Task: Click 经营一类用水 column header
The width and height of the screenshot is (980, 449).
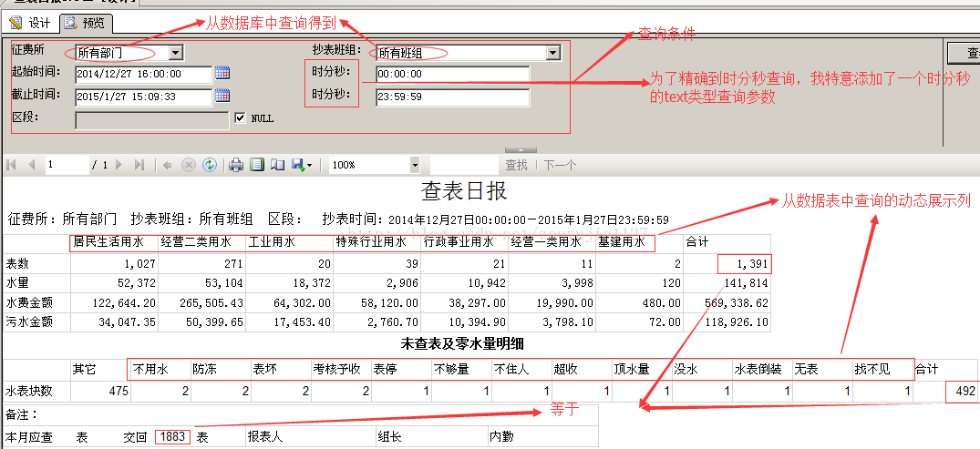Action: pos(546,241)
